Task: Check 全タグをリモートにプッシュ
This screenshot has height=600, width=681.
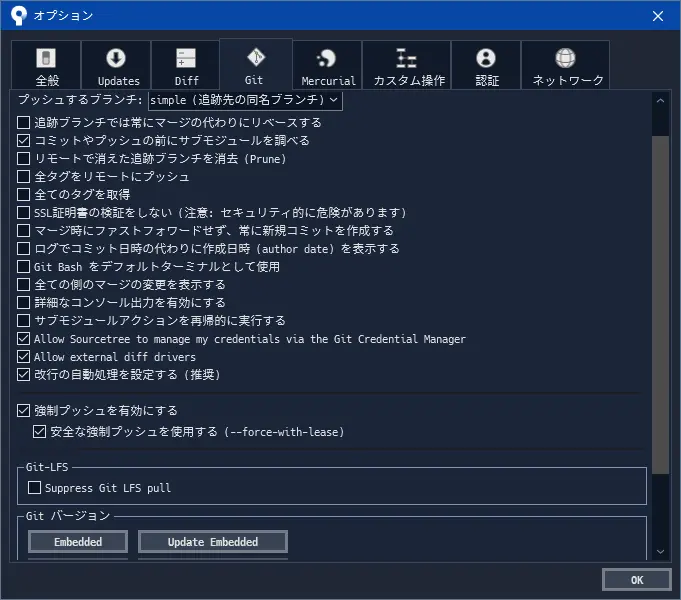Action: pyautogui.click(x=23, y=176)
